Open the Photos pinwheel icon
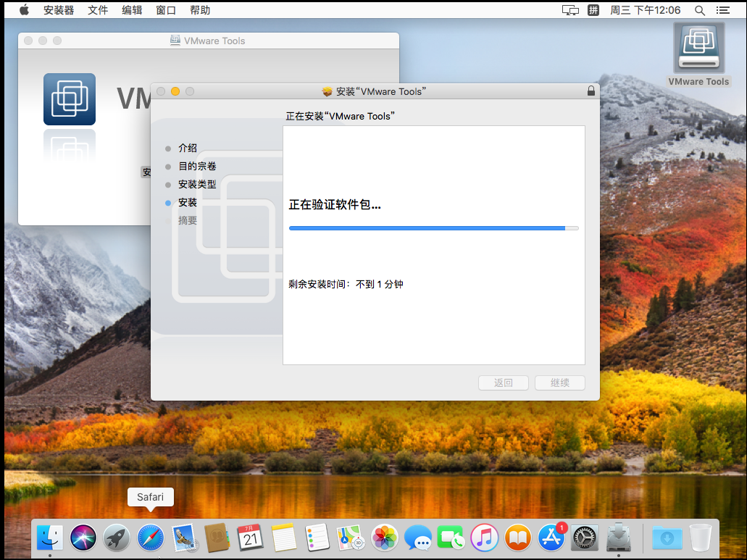 pos(385,538)
